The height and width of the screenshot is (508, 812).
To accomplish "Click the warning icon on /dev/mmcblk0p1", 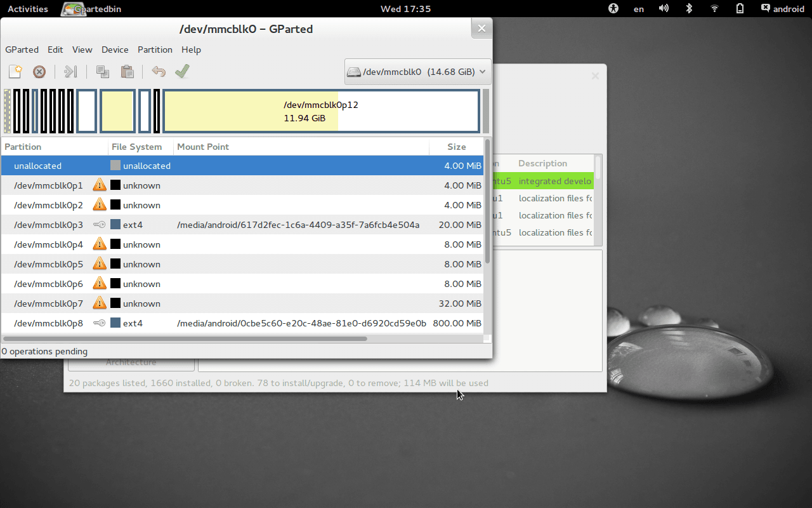I will point(100,185).
